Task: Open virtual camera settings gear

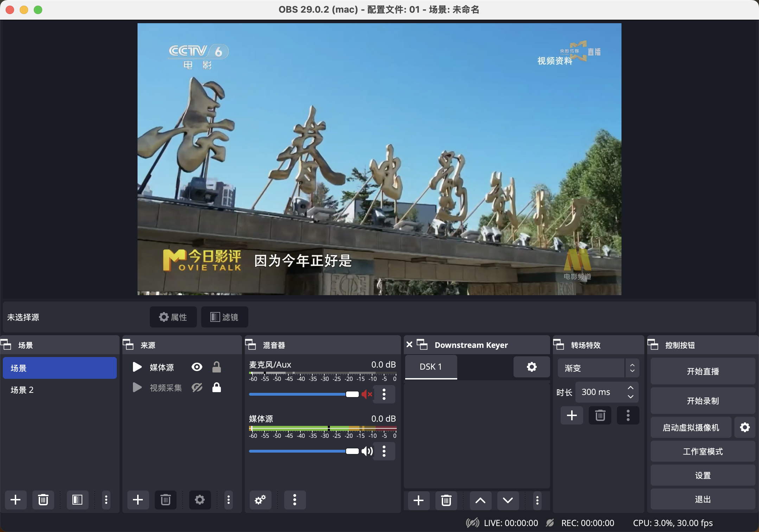Action: pos(745,427)
